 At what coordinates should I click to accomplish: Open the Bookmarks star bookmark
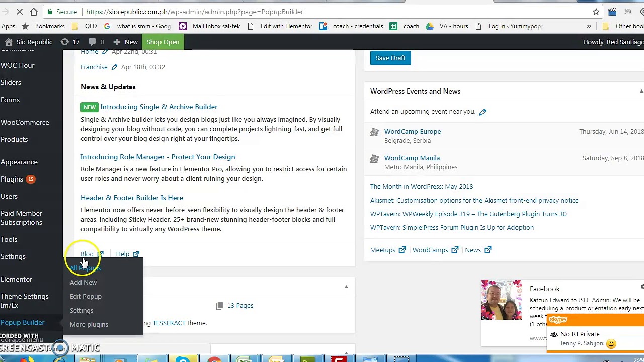43,26
